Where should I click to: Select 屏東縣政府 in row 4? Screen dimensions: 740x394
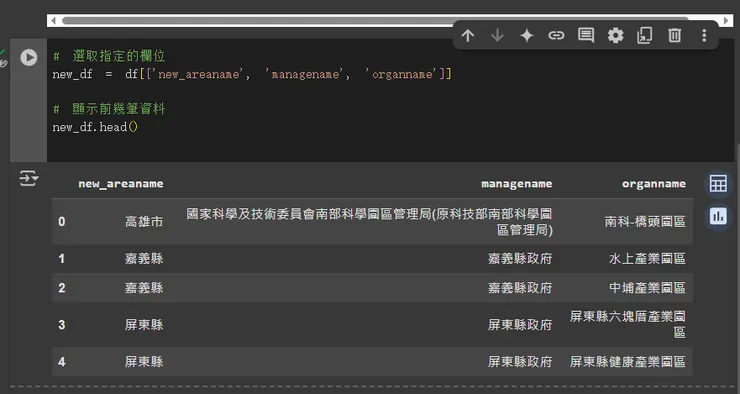click(520, 362)
